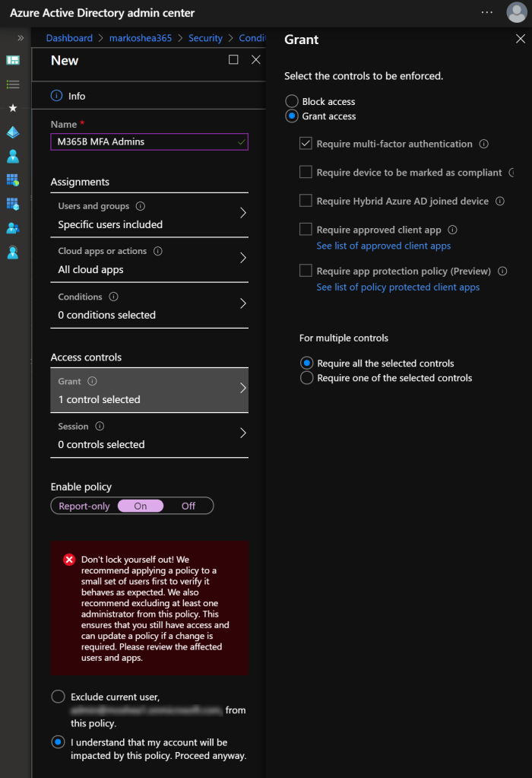Image resolution: width=532 pixels, height=778 pixels.
Task: Navigate to Security breadcrumb item
Action: tap(205, 38)
